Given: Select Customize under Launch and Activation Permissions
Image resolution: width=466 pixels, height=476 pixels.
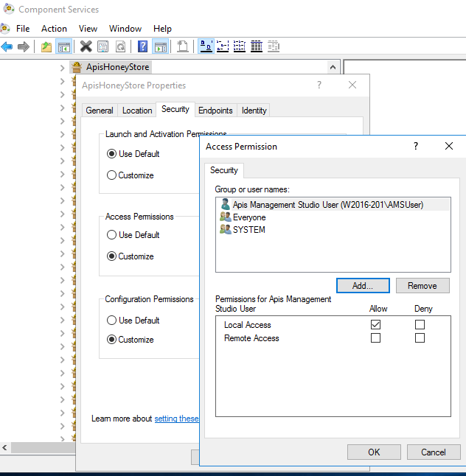Looking at the screenshot, I should coord(112,175).
